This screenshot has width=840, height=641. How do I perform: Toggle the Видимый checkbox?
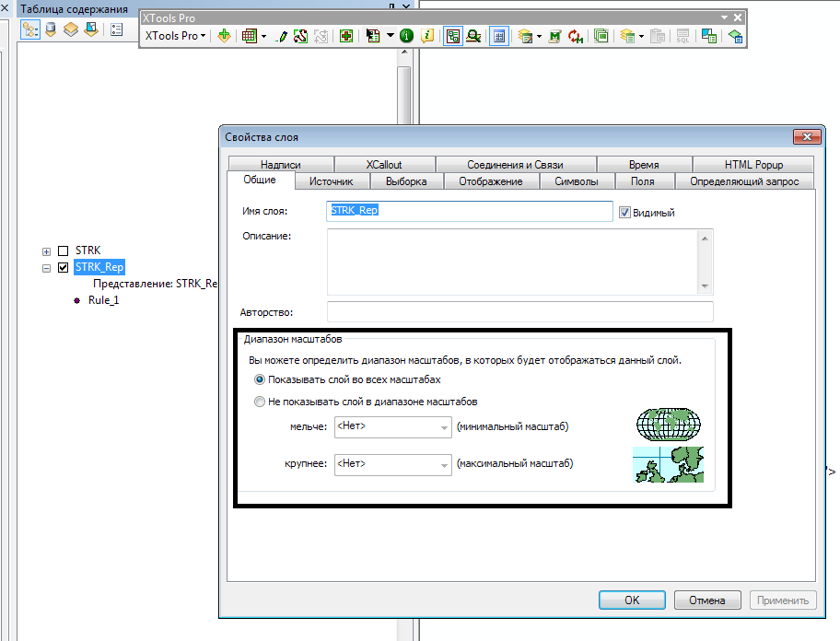[x=624, y=213]
